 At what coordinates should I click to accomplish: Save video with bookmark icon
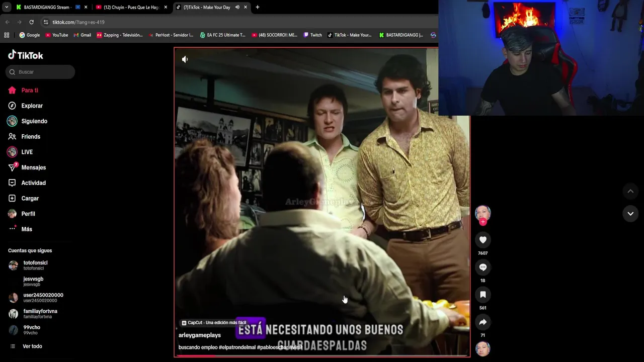[x=482, y=295]
